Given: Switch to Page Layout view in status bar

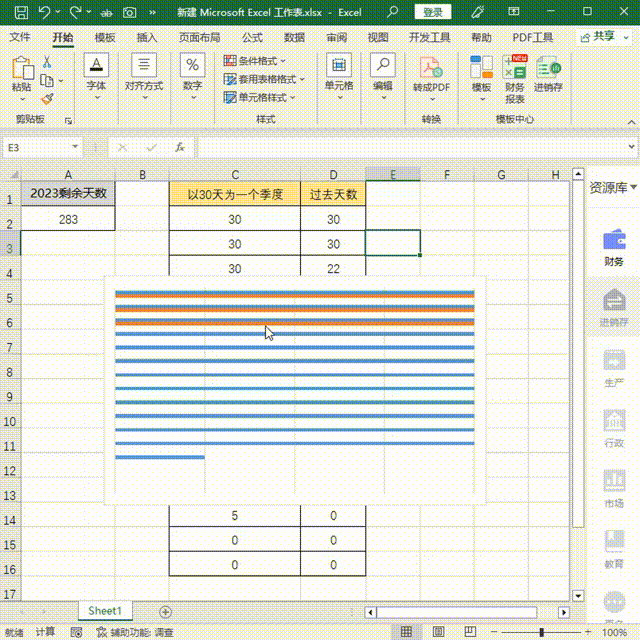Looking at the screenshot, I should pos(437,632).
